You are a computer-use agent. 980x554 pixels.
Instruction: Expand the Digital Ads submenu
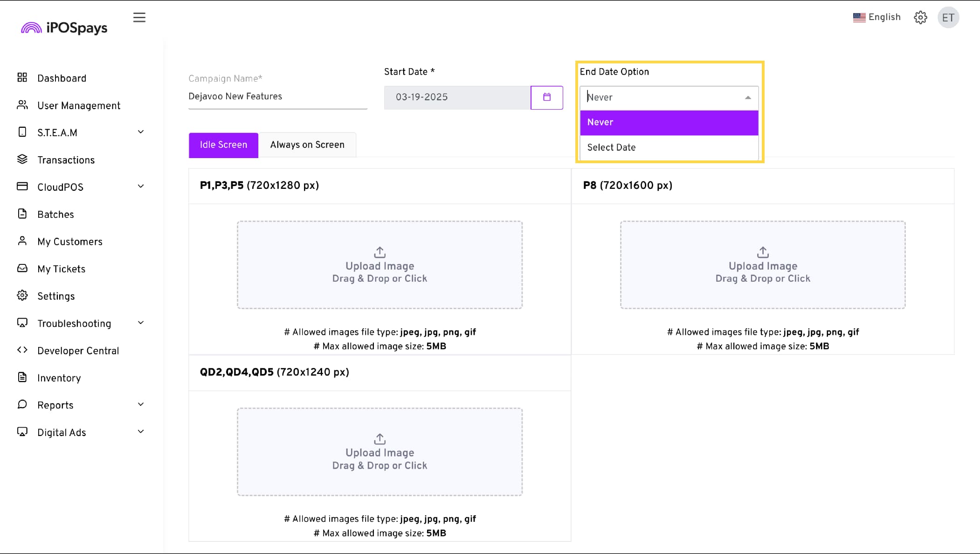point(141,432)
